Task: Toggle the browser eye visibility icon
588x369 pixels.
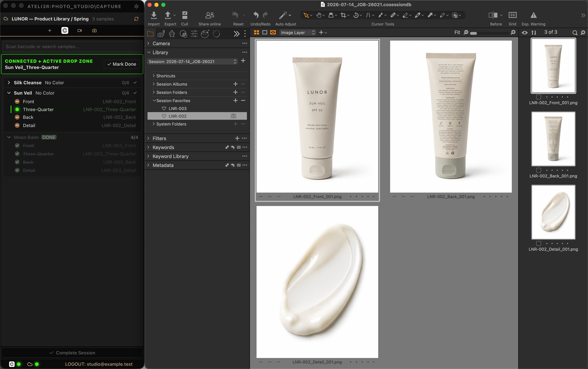Action: tap(525, 32)
